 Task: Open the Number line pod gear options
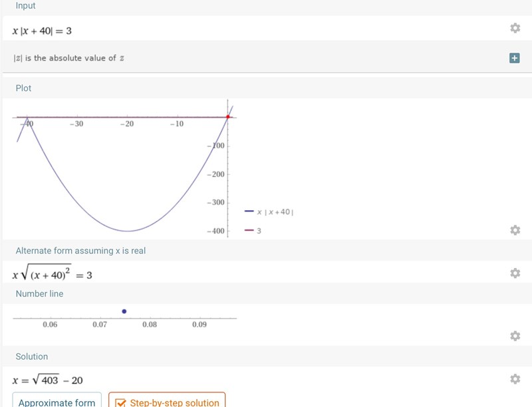point(514,336)
